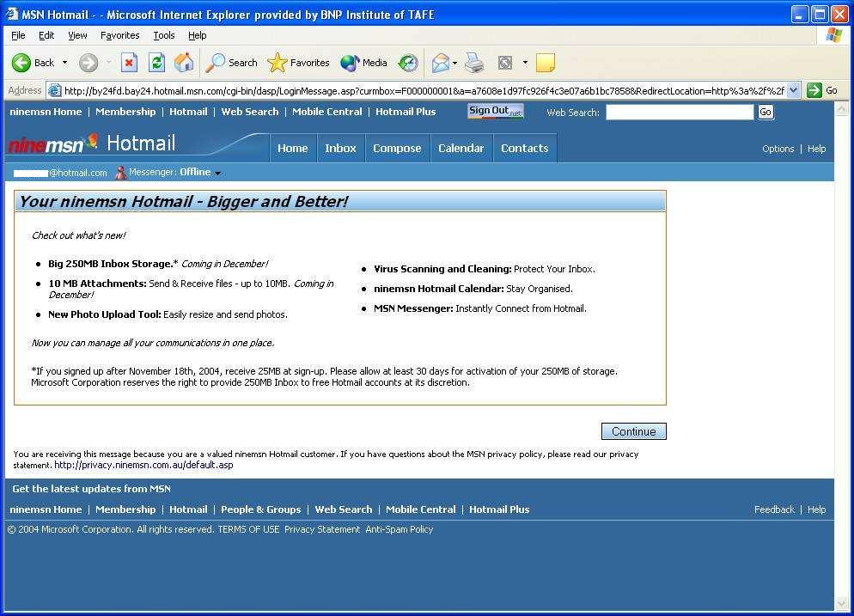This screenshot has height=616, width=854.
Task: Open the Mail envelope icon
Action: tap(441, 62)
